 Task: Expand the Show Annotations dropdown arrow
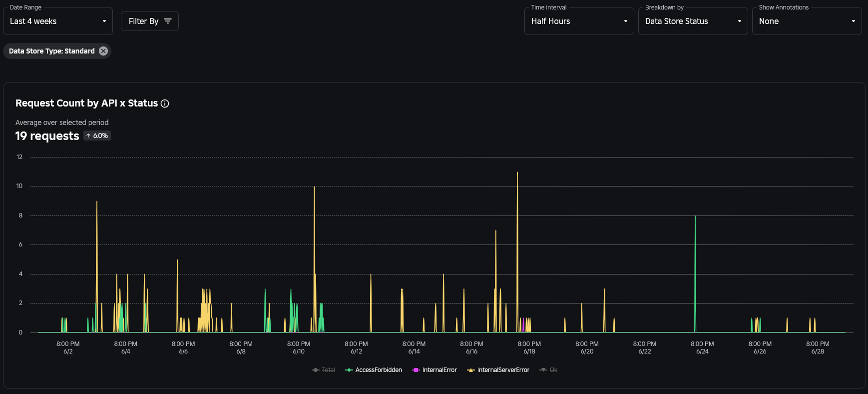tap(853, 21)
